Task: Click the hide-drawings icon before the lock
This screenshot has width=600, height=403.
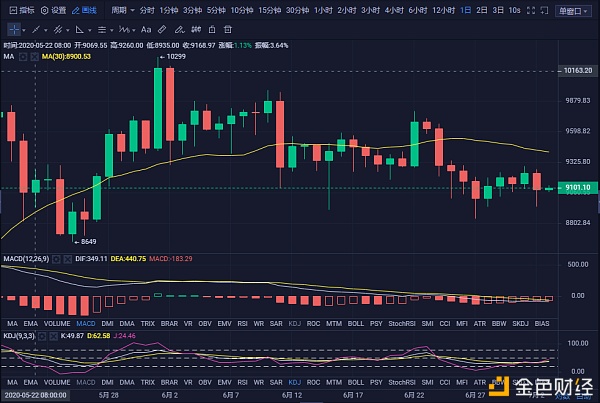Action: click(x=196, y=29)
